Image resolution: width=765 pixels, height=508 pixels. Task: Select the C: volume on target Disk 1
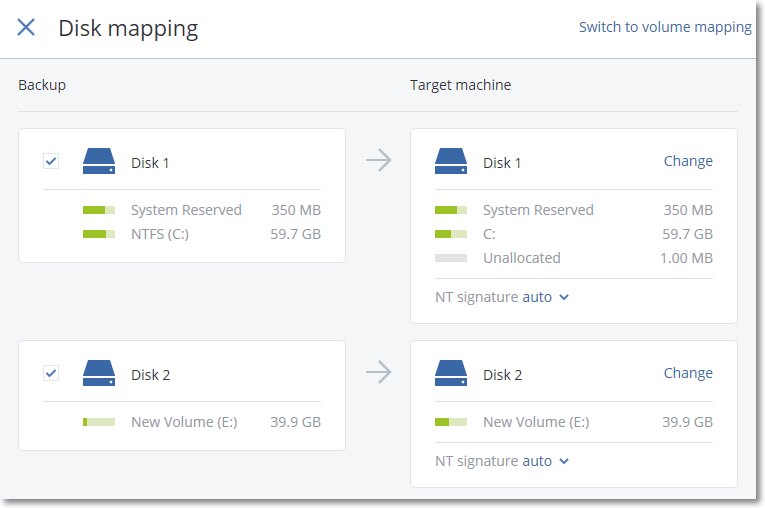tap(489, 234)
